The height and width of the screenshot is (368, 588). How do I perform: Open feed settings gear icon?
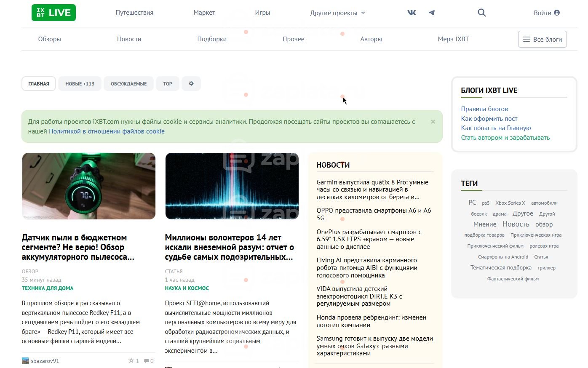(x=191, y=83)
